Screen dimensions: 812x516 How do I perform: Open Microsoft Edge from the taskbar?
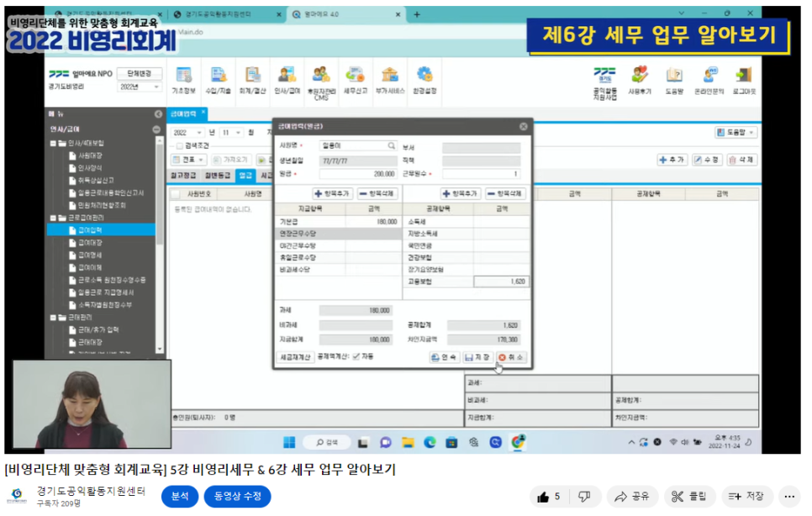[430, 442]
